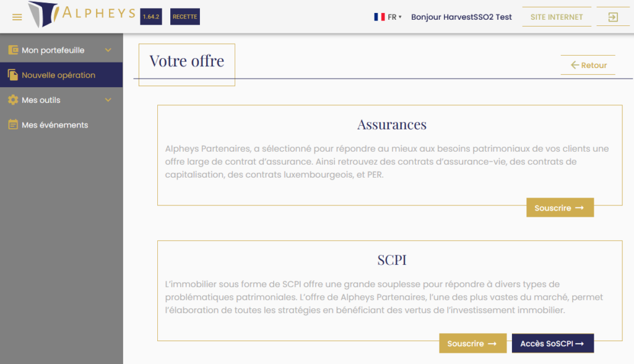
Task: Open the hamburger menu icon
Action: (17, 17)
